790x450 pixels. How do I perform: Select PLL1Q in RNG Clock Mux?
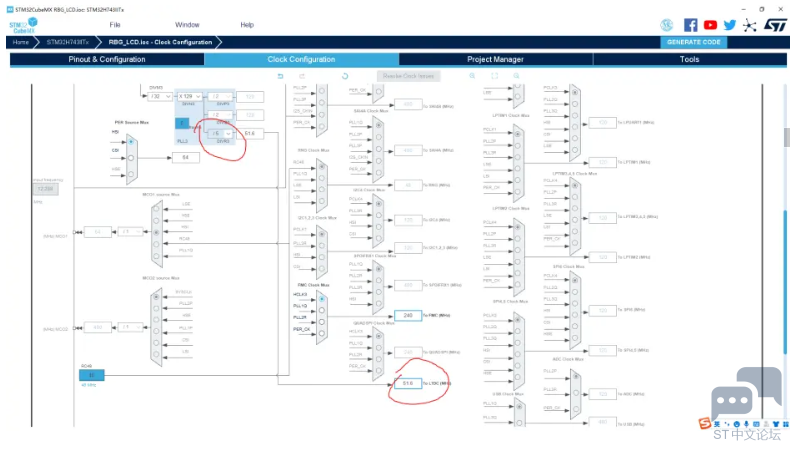(x=321, y=178)
